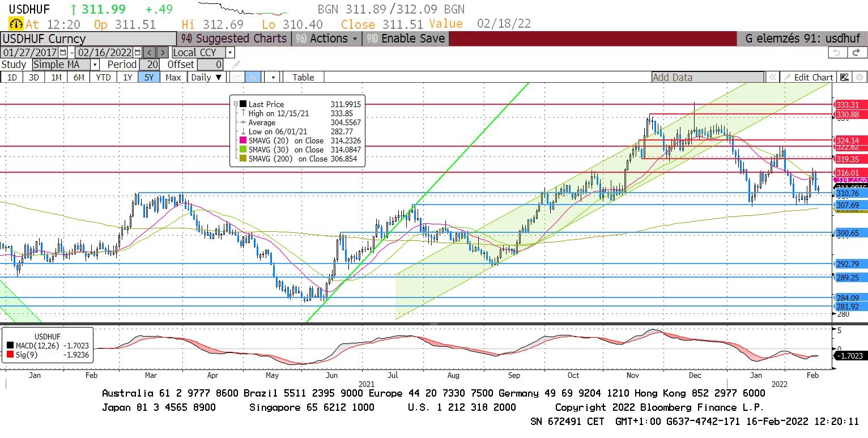Click the Period input field

(x=150, y=65)
